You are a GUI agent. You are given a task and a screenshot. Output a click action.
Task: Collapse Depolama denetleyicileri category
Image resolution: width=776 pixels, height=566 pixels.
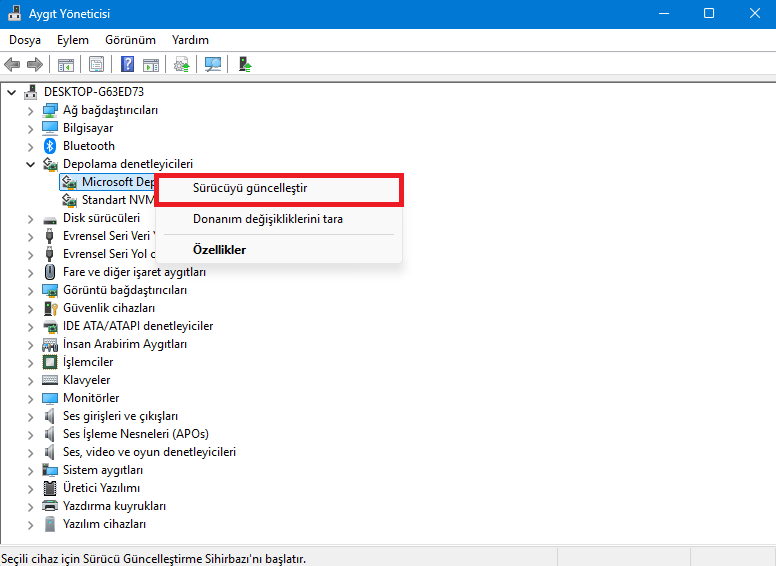(x=31, y=164)
